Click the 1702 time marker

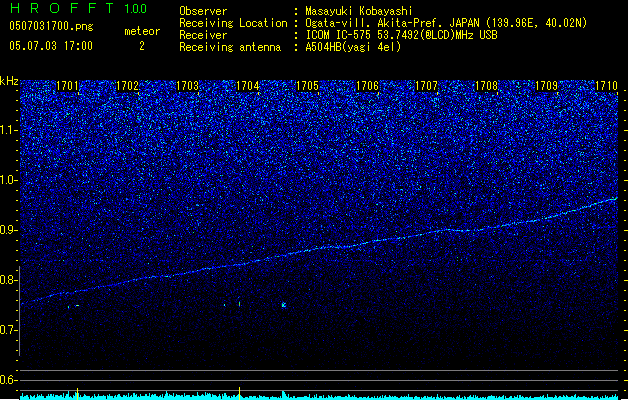point(127,86)
